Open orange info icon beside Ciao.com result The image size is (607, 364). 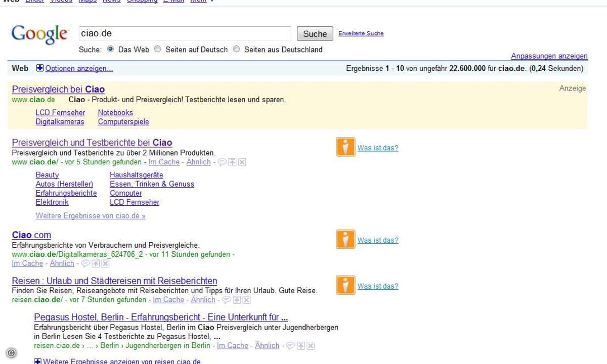pyautogui.click(x=345, y=239)
